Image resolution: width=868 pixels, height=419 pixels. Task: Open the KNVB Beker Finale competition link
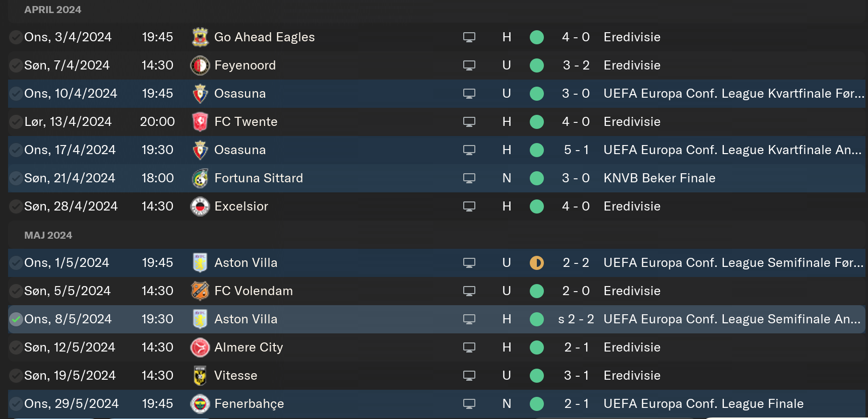[659, 178]
